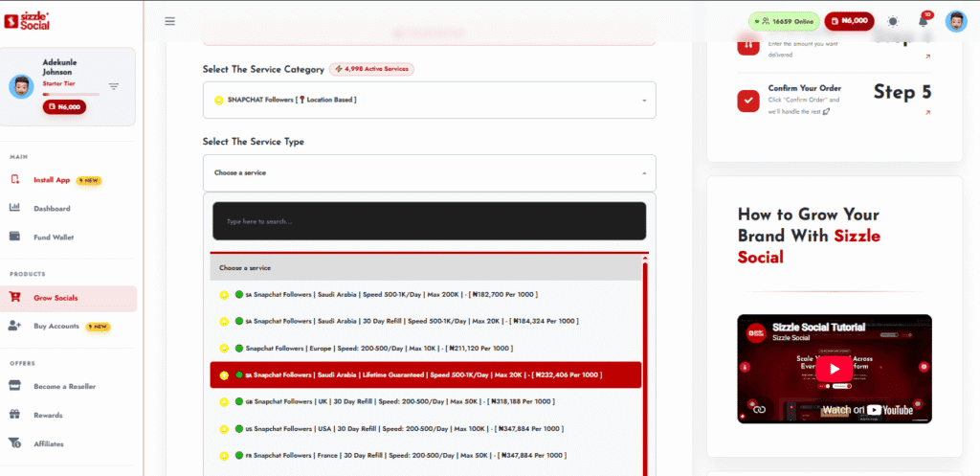This screenshot has width=980, height=476.
Task: Click the copy link icon on video
Action: (x=759, y=410)
